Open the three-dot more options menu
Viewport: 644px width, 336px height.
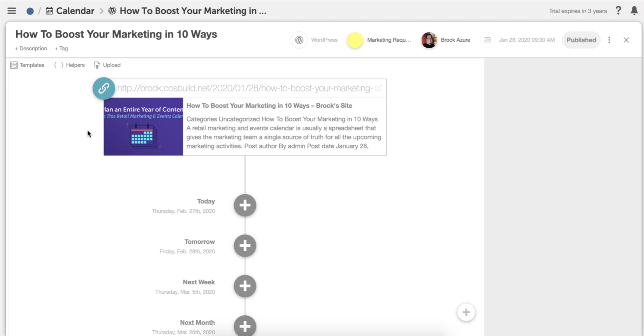click(609, 40)
